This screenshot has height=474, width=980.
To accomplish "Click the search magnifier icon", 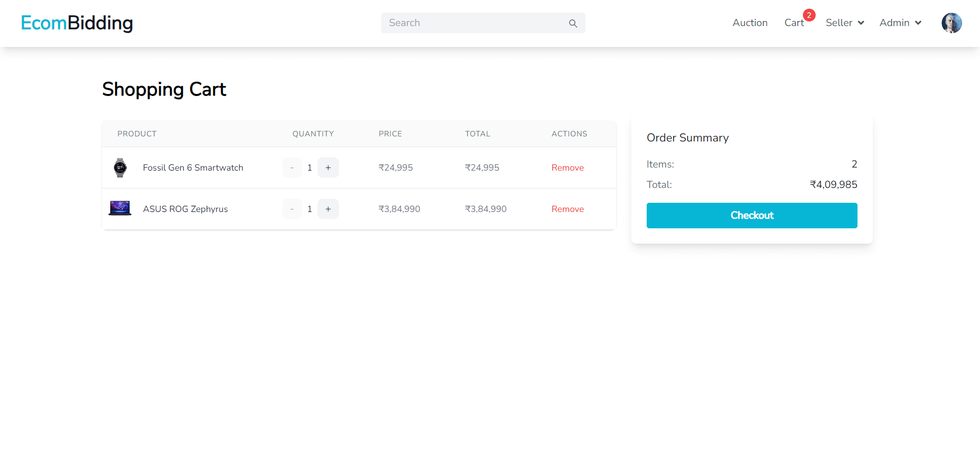I will click(573, 23).
